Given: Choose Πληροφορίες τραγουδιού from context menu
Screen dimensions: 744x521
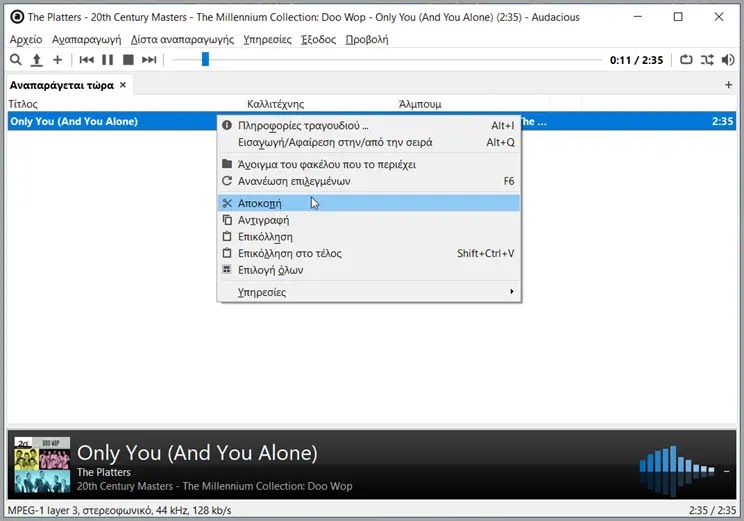Looking at the screenshot, I should pyautogui.click(x=369, y=126).
